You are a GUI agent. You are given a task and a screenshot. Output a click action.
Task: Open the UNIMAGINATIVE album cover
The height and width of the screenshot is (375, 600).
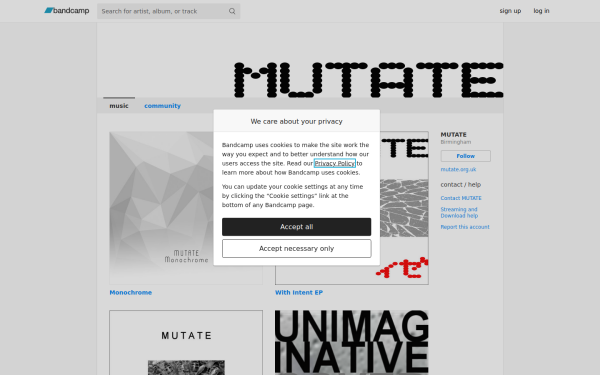pyautogui.click(x=352, y=342)
